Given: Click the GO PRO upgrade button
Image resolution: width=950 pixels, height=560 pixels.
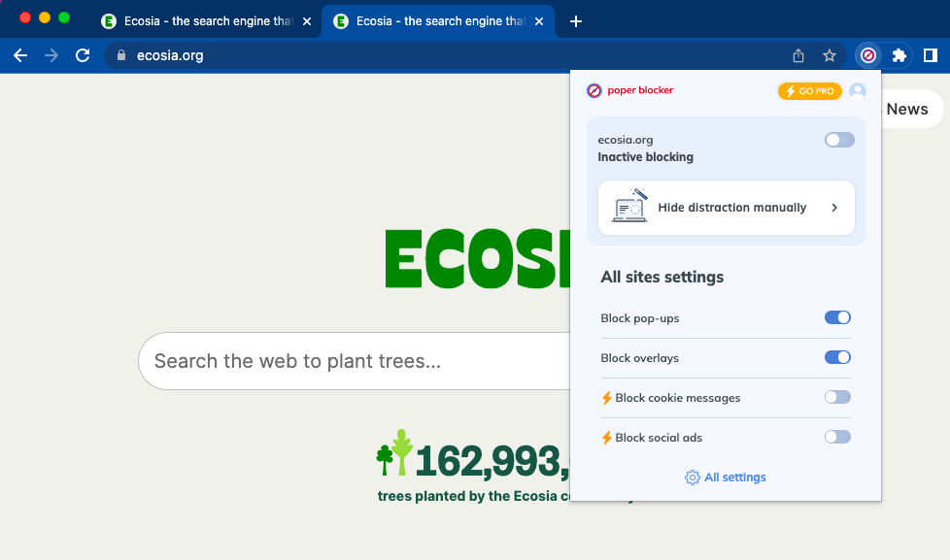Looking at the screenshot, I should 809,91.
